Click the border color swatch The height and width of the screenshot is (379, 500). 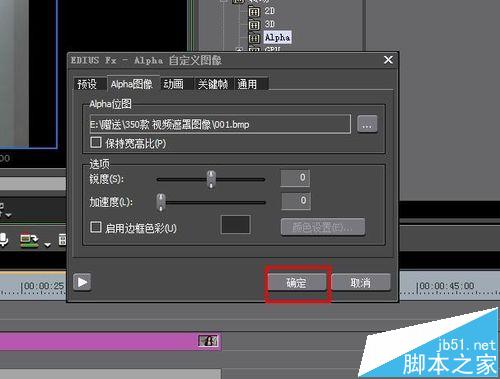(236, 224)
